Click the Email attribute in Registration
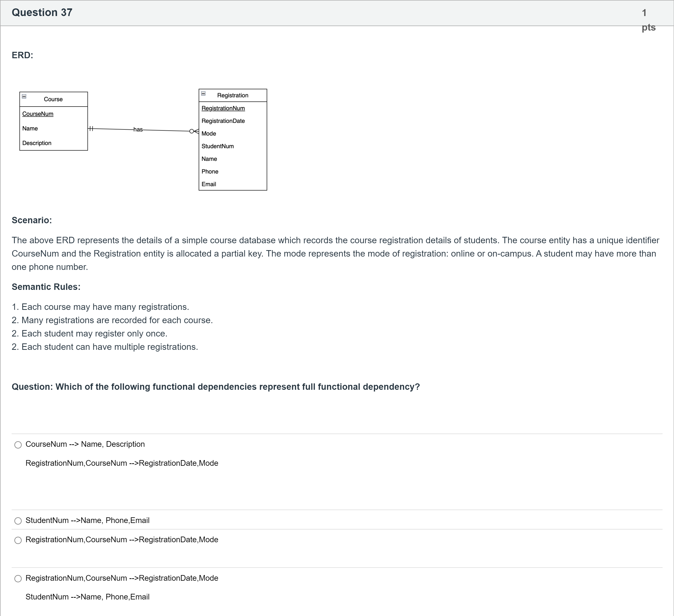Image resolution: width=674 pixels, height=616 pixels. (209, 184)
